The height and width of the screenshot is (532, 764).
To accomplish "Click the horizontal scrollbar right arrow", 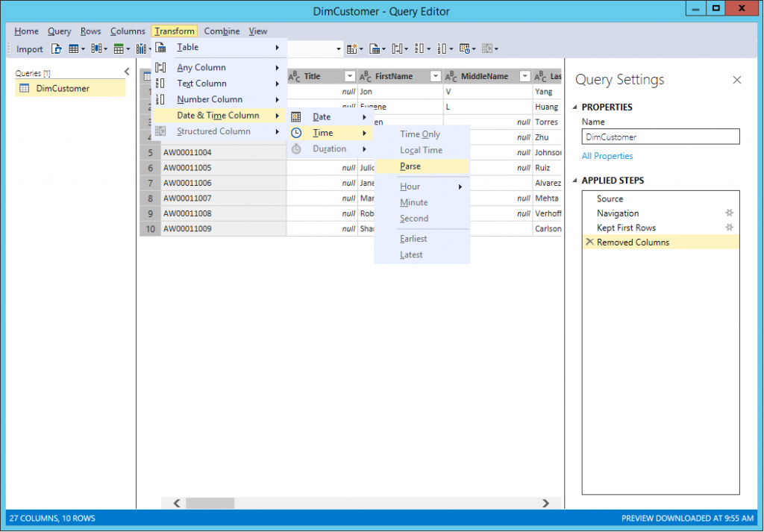I will tap(545, 503).
